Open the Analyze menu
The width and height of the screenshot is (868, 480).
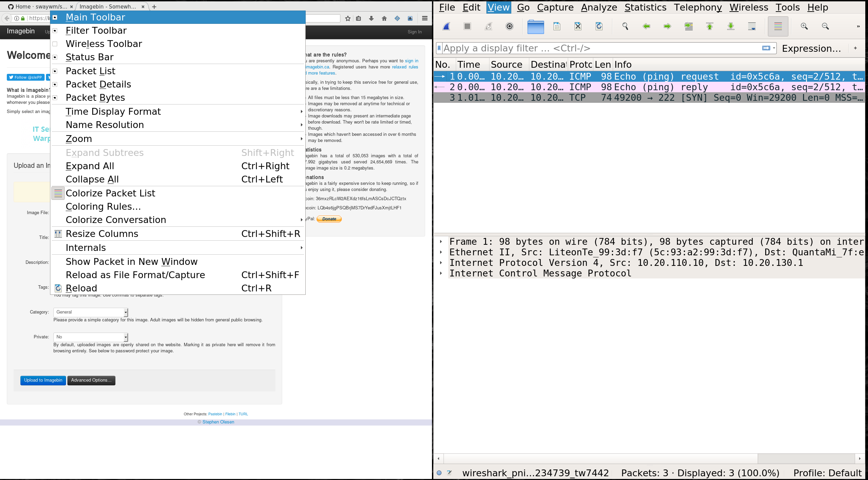pyautogui.click(x=599, y=7)
